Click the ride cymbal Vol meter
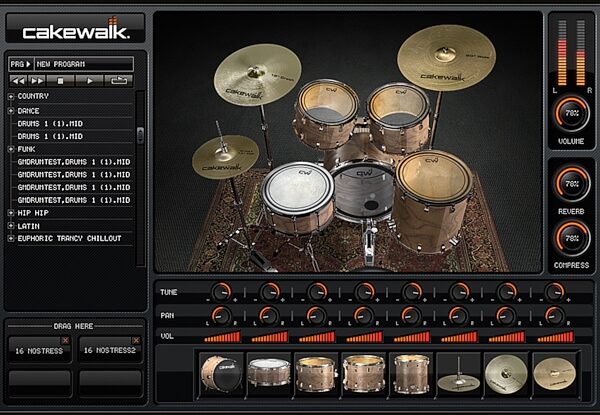600x415 pixels. [555, 337]
